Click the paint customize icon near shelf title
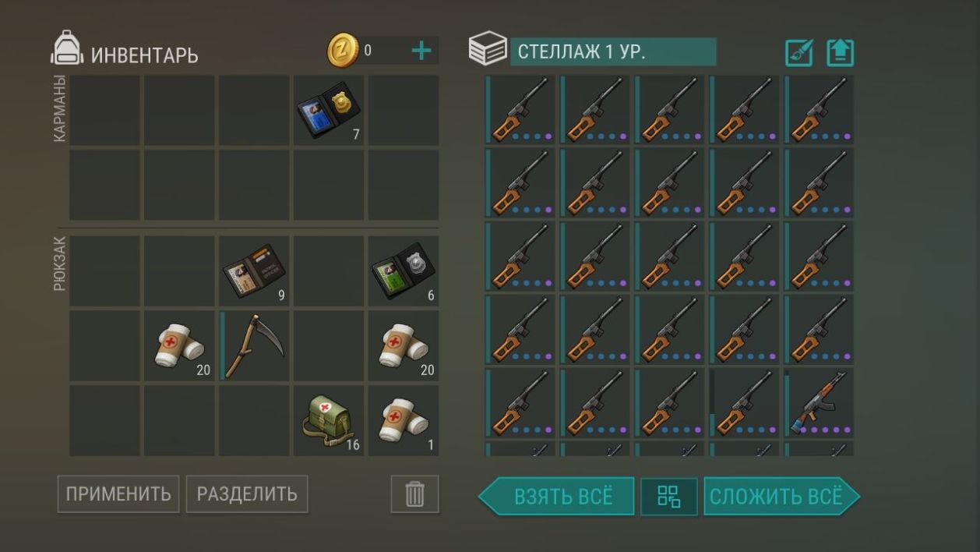 point(799,52)
